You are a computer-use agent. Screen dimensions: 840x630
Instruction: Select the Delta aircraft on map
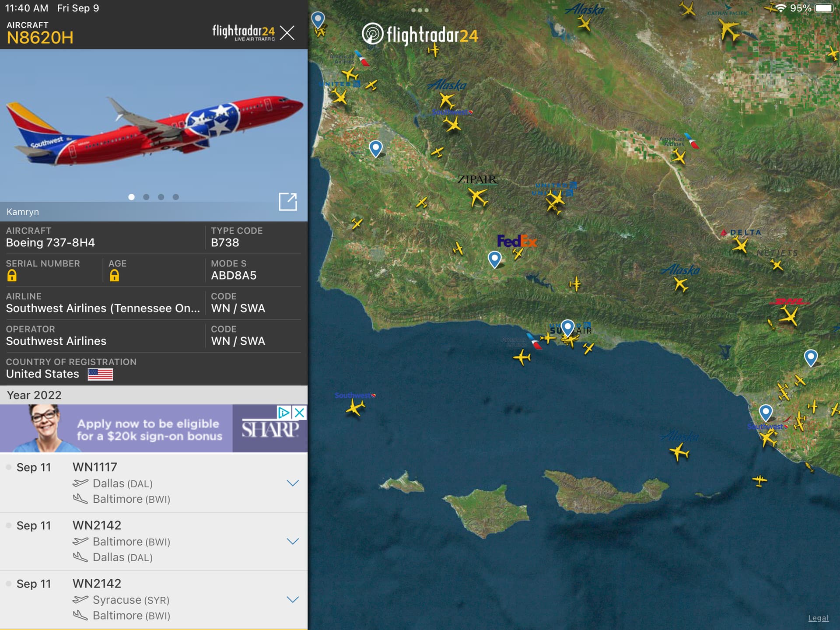point(740,245)
